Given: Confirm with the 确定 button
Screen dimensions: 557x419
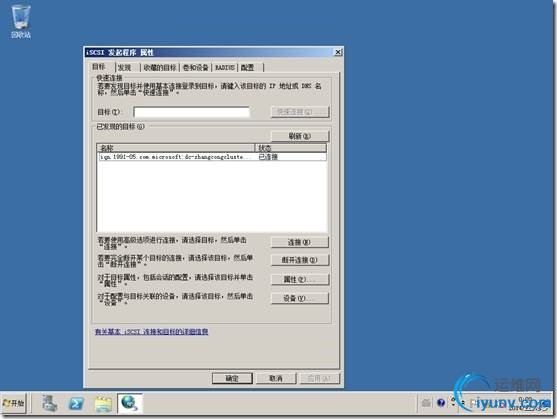Looking at the screenshot, I should [x=232, y=378].
